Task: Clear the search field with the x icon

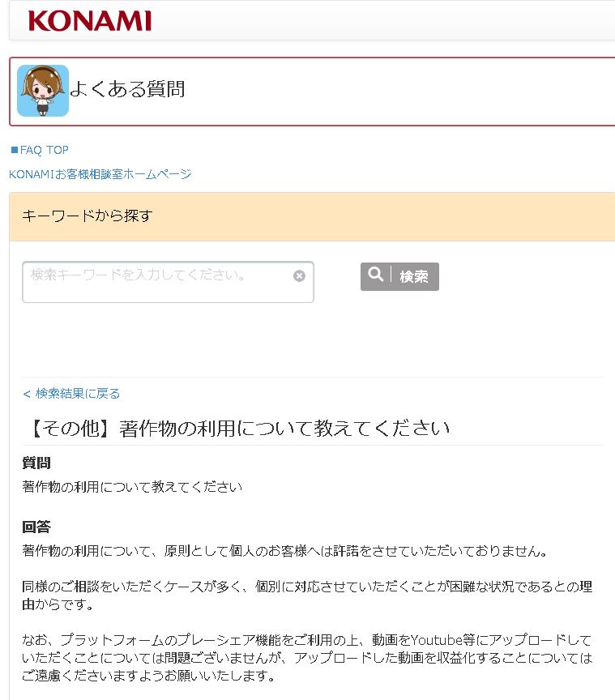Action: point(299,276)
